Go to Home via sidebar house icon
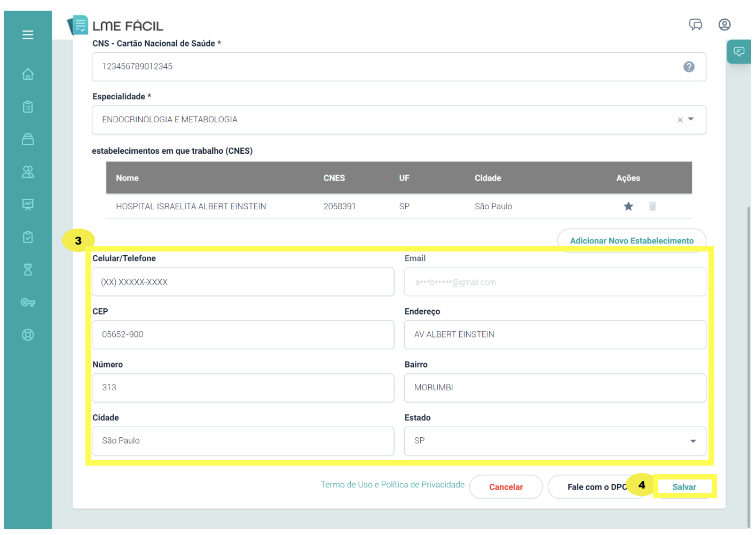Viewport: 756px width, 535px height. pyautogui.click(x=28, y=74)
